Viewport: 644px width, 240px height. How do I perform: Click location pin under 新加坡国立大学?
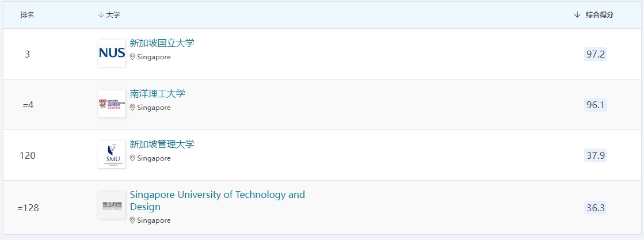[132, 57]
